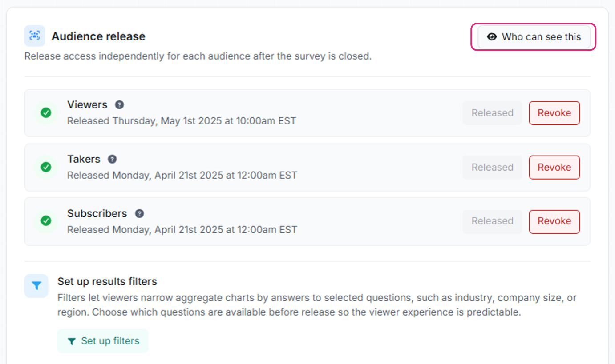
Task: Click the help icon next to Viewers
Action: click(119, 105)
